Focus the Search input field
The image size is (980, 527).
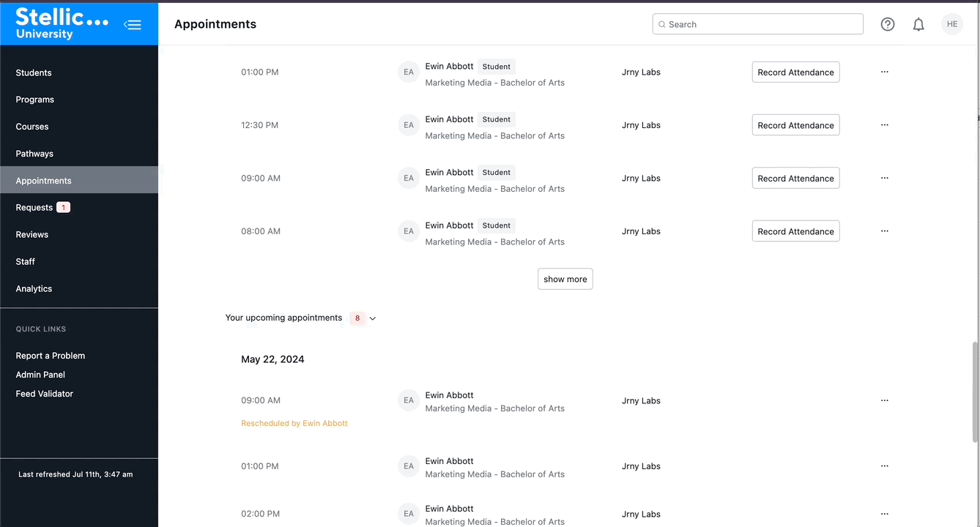pyautogui.click(x=758, y=24)
